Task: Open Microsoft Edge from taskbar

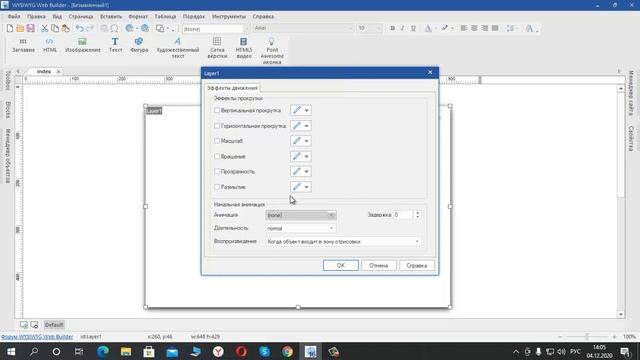Action: click(x=103, y=351)
